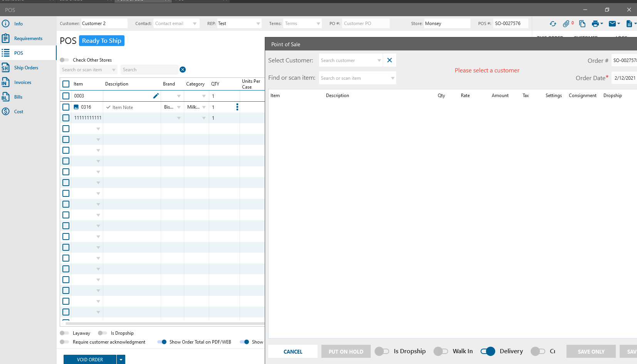Click the POS # field SO-0027576

511,23
